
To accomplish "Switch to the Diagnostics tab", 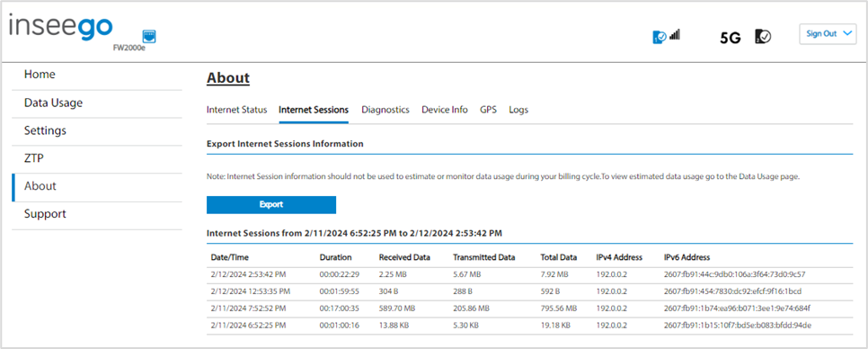I will [x=385, y=110].
